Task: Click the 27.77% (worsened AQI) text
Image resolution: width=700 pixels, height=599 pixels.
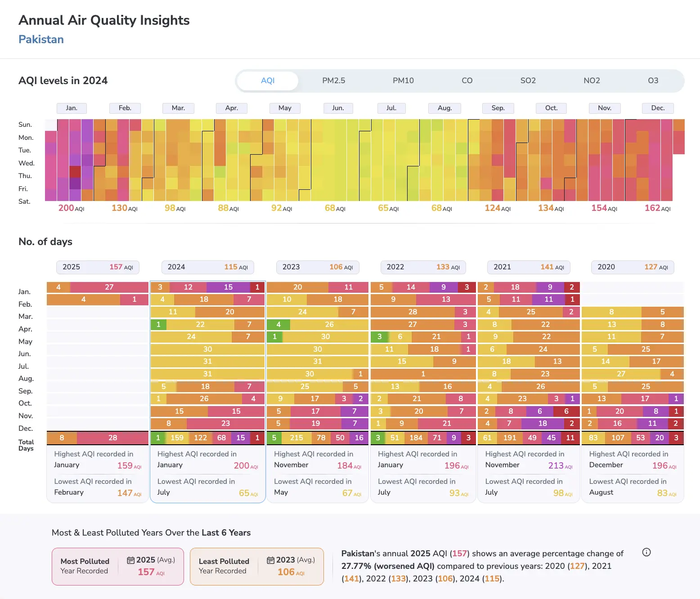Action: pos(388,566)
